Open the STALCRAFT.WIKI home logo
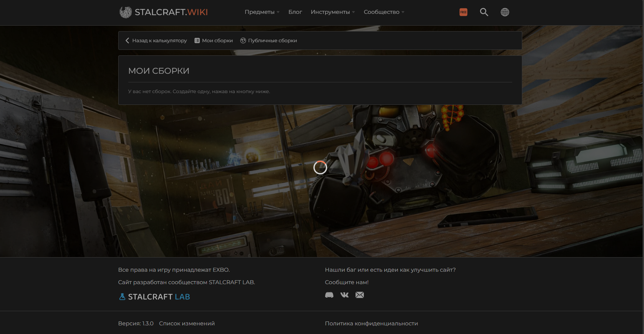Image resolution: width=644 pixels, height=334 pixels. [163, 12]
